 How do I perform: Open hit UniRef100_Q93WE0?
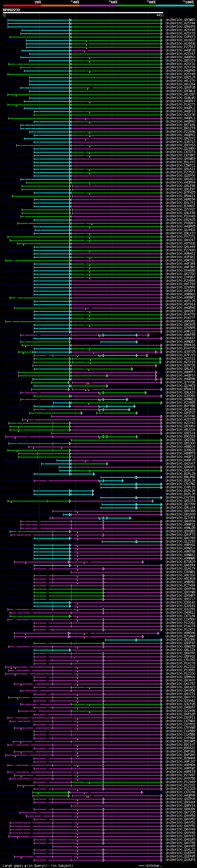[180, 20]
